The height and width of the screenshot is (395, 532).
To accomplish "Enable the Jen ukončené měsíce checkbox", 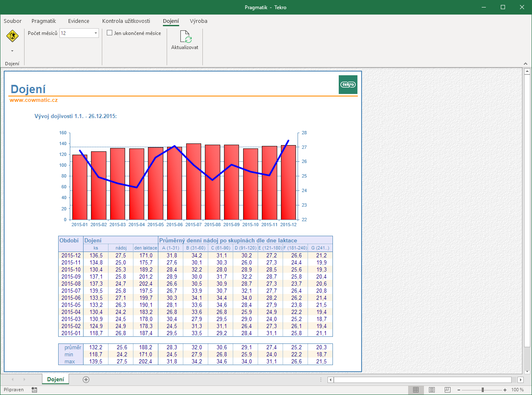I will [x=110, y=33].
